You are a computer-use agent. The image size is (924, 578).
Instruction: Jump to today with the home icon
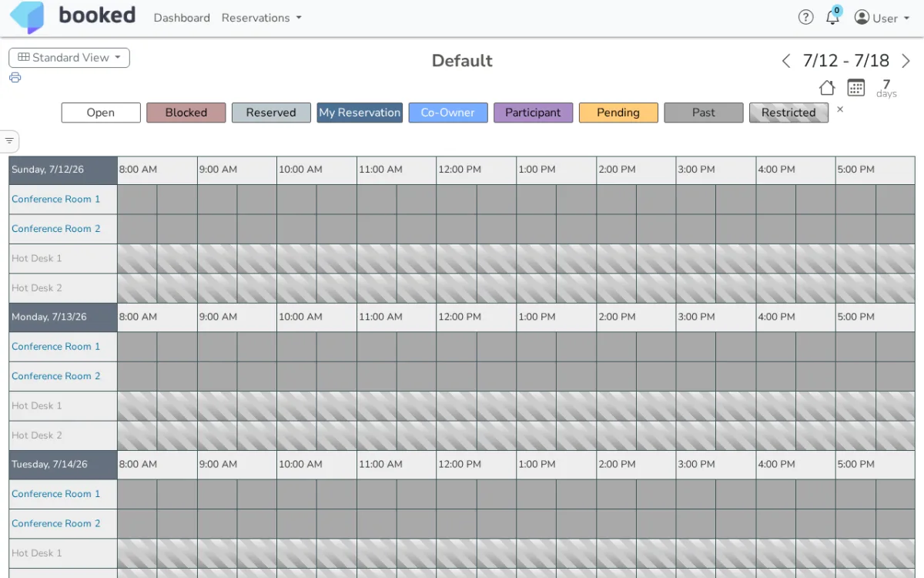[x=827, y=88]
